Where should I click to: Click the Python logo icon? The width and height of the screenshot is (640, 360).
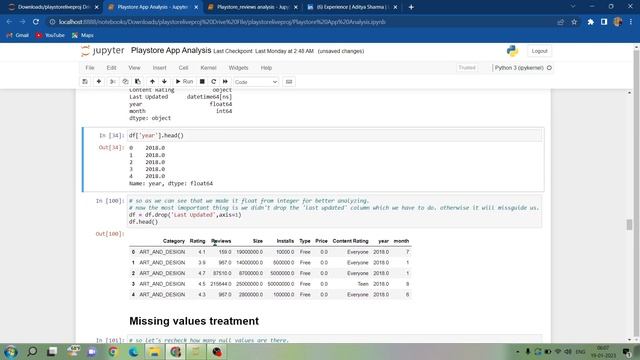[512, 51]
